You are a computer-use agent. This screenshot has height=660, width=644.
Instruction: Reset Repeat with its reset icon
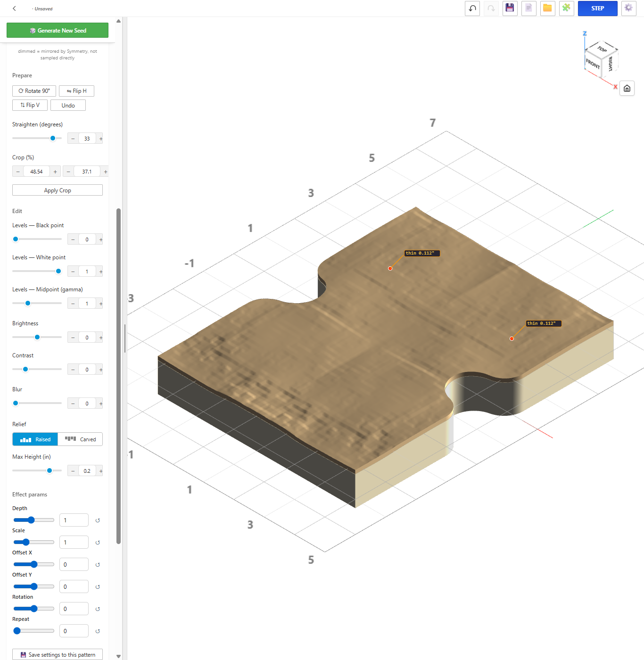(98, 631)
